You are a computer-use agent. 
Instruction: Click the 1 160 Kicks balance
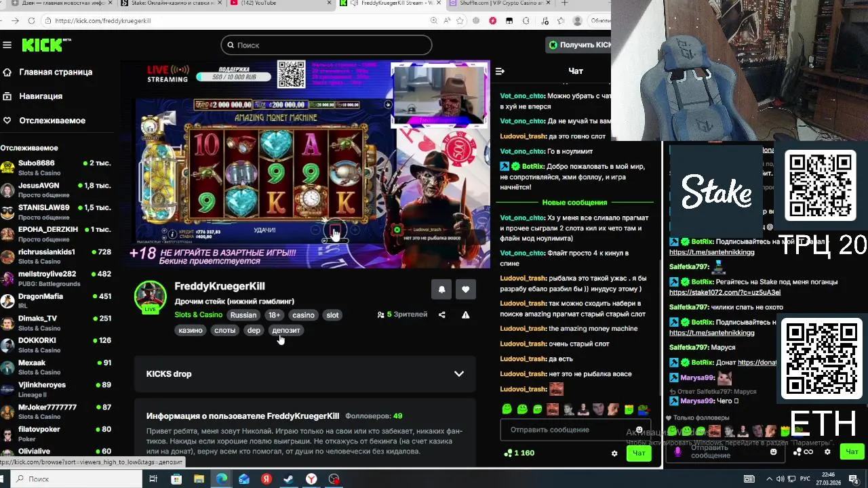click(x=519, y=453)
